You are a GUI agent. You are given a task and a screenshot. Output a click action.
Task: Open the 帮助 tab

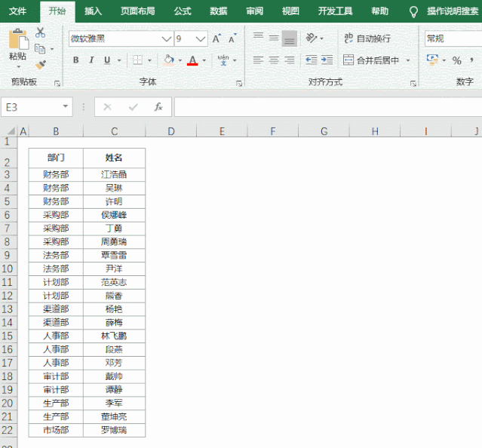379,11
